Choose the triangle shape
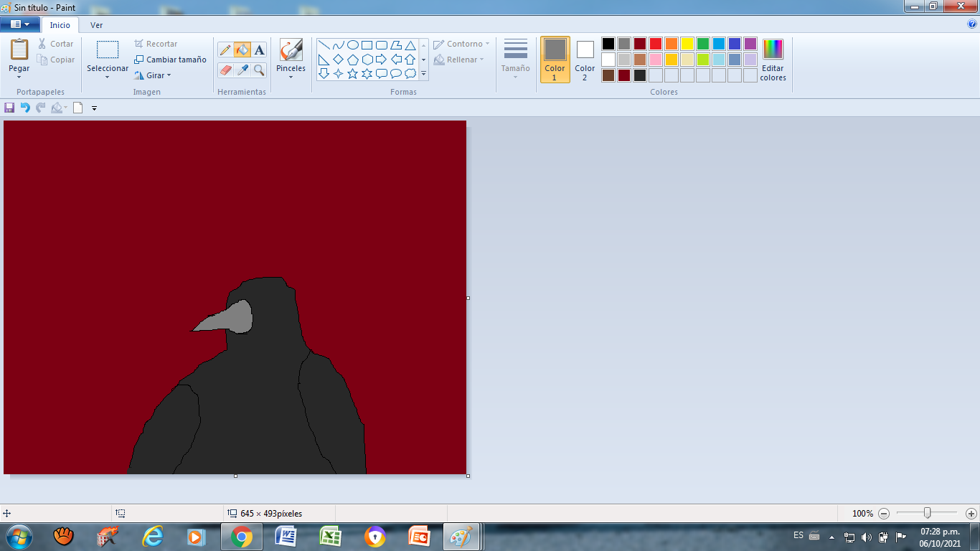The image size is (980, 551). pyautogui.click(x=410, y=45)
